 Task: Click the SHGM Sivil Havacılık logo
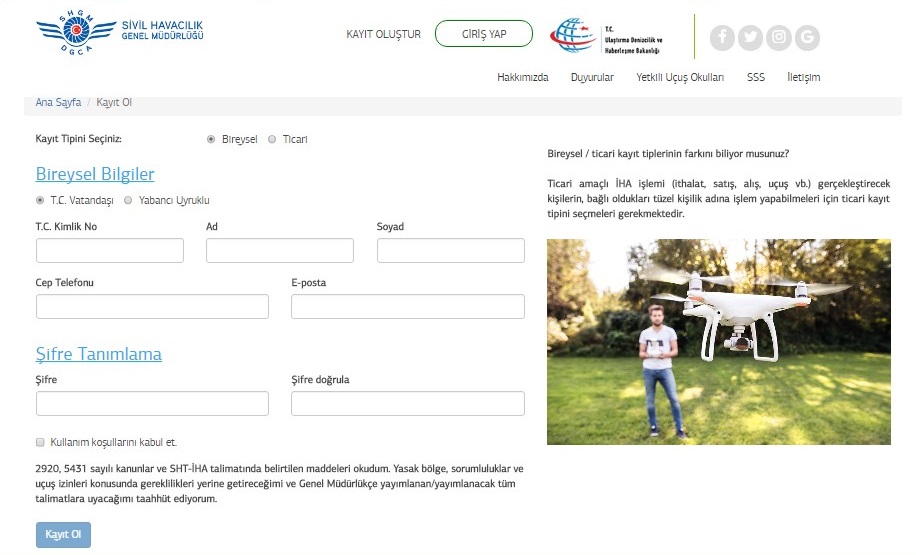120,36
